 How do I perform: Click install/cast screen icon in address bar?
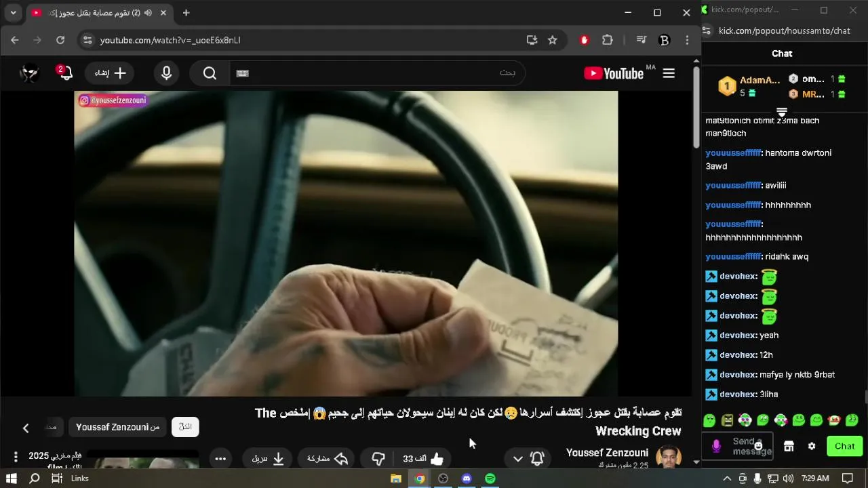[532, 40]
